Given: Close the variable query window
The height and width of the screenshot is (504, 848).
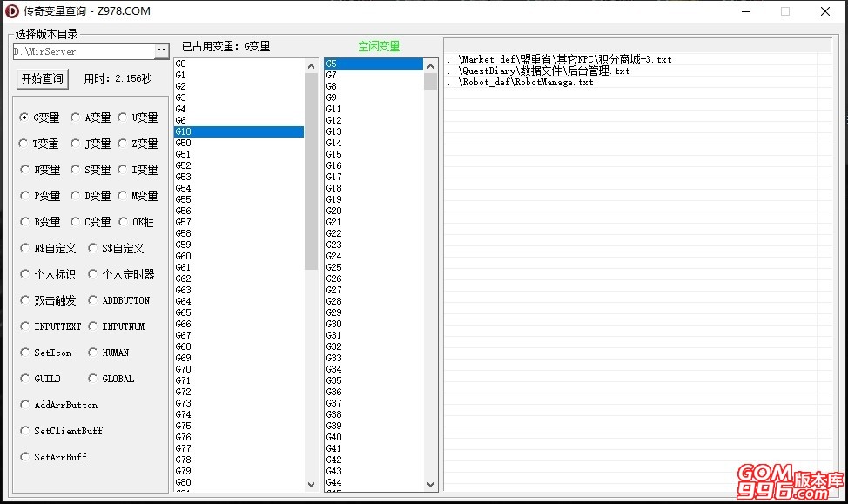Looking at the screenshot, I should [x=825, y=11].
